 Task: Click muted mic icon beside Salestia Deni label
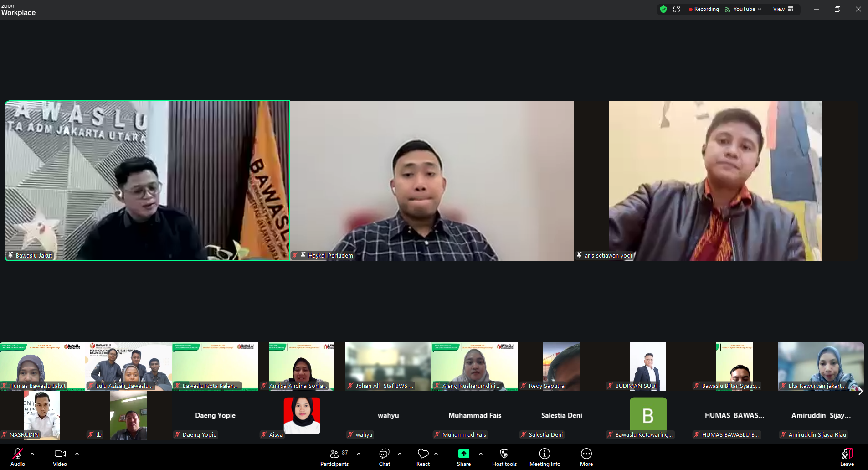coord(524,434)
